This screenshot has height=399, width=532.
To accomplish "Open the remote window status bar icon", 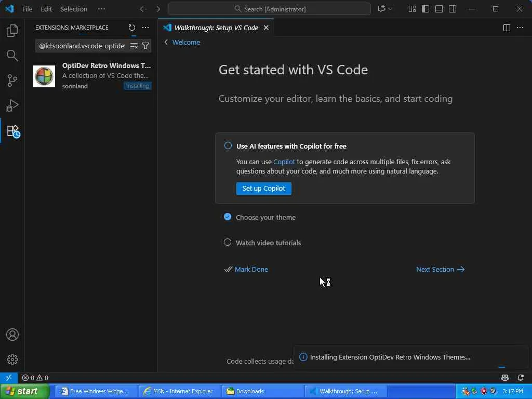I will [x=9, y=378].
